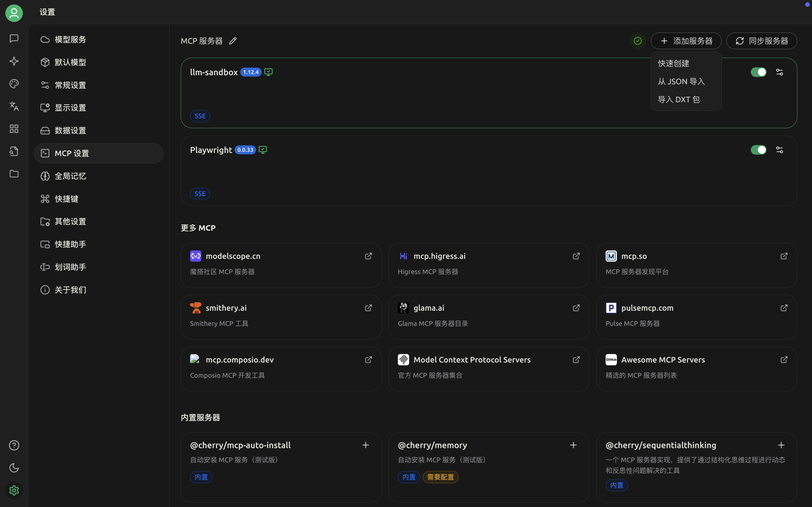Click the 同步服务器 button
The height and width of the screenshot is (507, 812).
[761, 41]
